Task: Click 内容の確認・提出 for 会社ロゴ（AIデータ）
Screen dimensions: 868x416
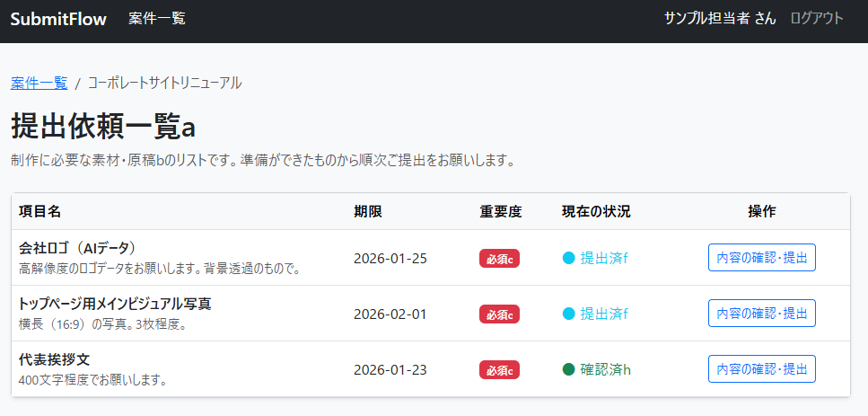Action: 761,258
